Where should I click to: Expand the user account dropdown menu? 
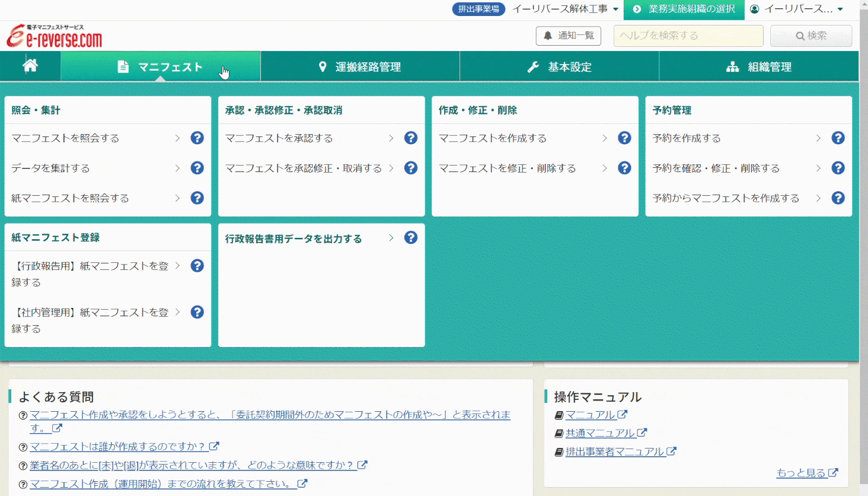(796, 9)
